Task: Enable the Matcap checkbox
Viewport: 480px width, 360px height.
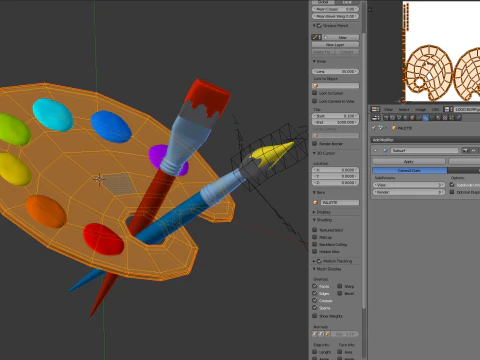Action: click(314, 237)
